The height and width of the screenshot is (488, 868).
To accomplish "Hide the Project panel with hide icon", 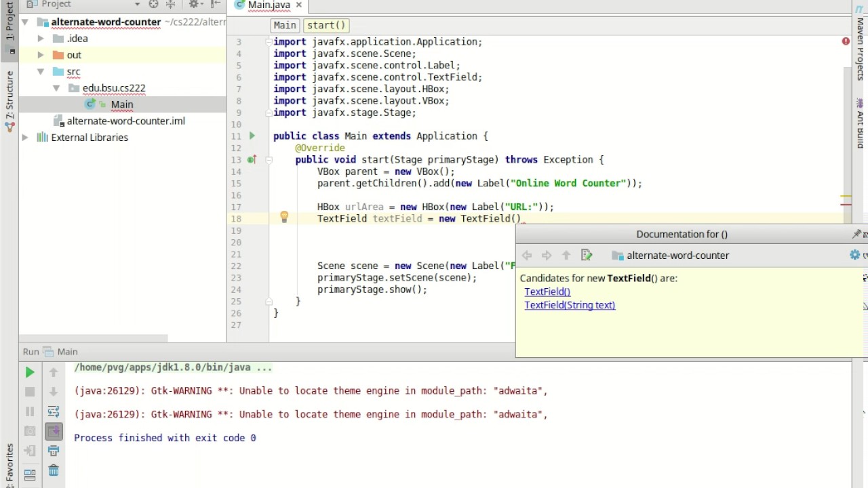I will click(216, 4).
